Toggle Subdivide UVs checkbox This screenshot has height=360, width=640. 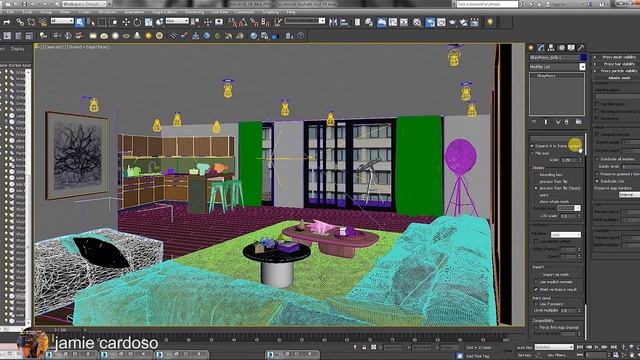[597, 181]
